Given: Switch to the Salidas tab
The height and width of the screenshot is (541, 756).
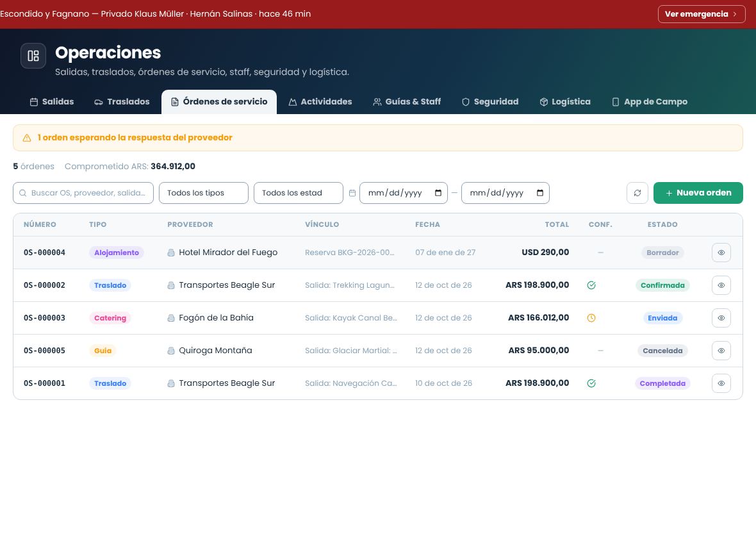Looking at the screenshot, I should pyautogui.click(x=52, y=102).
